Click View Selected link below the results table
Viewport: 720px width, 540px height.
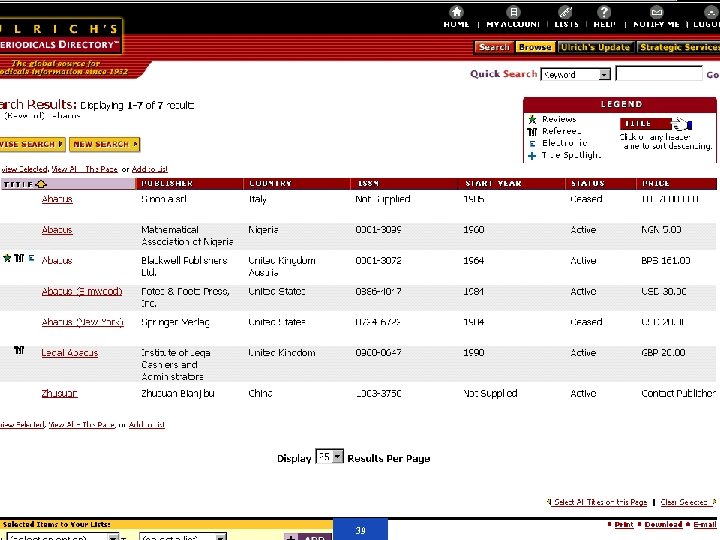point(22,425)
